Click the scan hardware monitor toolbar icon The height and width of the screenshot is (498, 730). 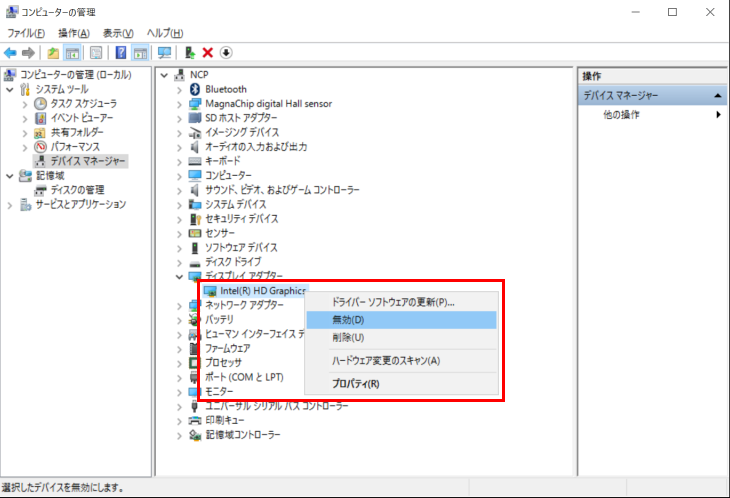164,53
